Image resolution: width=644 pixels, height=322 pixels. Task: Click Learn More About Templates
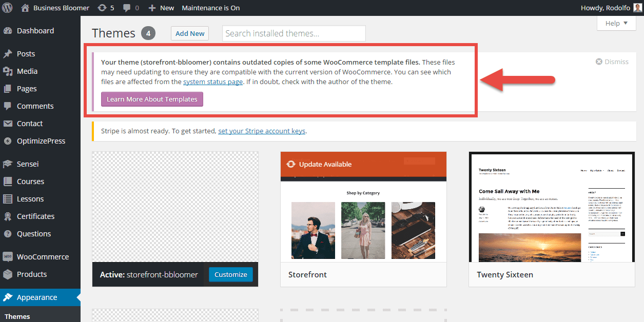pos(152,99)
